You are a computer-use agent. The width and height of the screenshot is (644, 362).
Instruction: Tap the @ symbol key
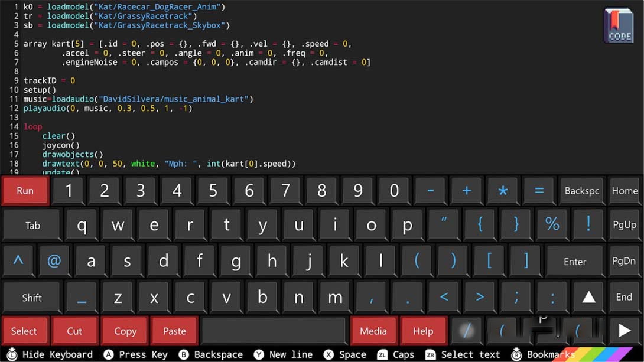54,260
